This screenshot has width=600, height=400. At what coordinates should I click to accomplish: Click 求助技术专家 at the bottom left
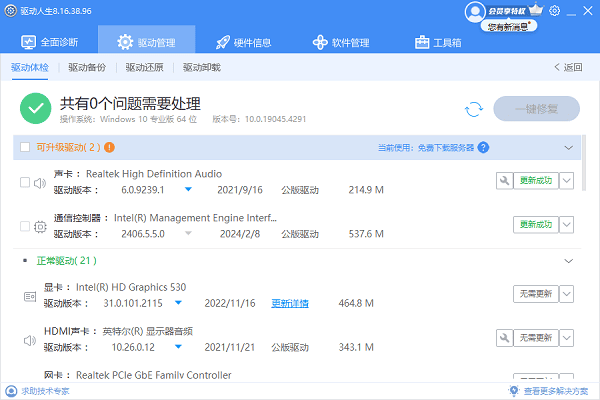(x=40, y=391)
